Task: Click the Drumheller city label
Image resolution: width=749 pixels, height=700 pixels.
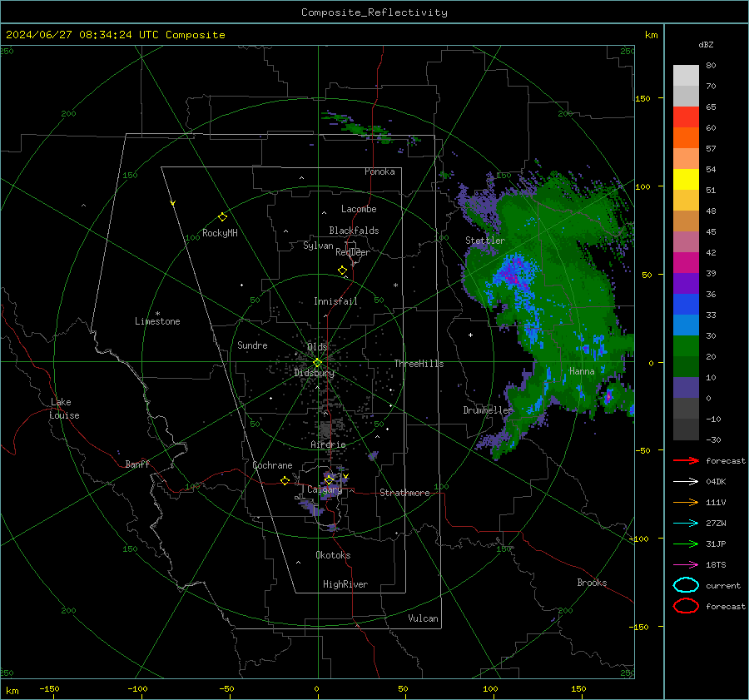Action: point(488,410)
